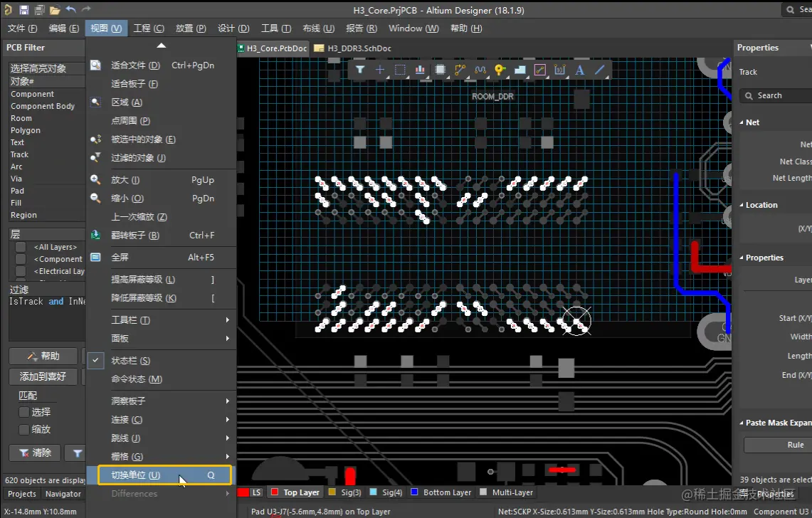
Task: Expand the 面板 submenu
Action: pyautogui.click(x=161, y=338)
